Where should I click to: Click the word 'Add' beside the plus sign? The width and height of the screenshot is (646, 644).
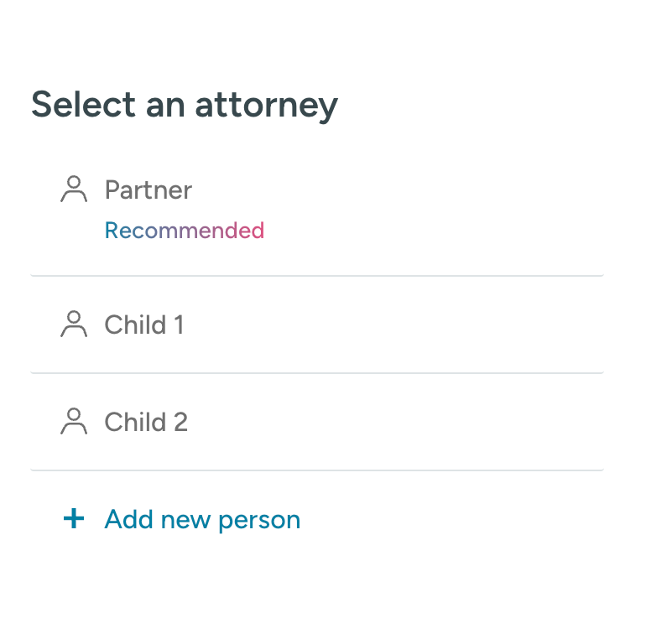pyautogui.click(x=129, y=519)
